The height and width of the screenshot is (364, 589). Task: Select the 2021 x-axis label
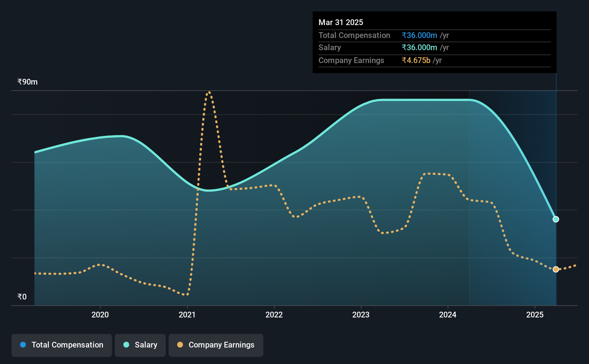coord(187,315)
